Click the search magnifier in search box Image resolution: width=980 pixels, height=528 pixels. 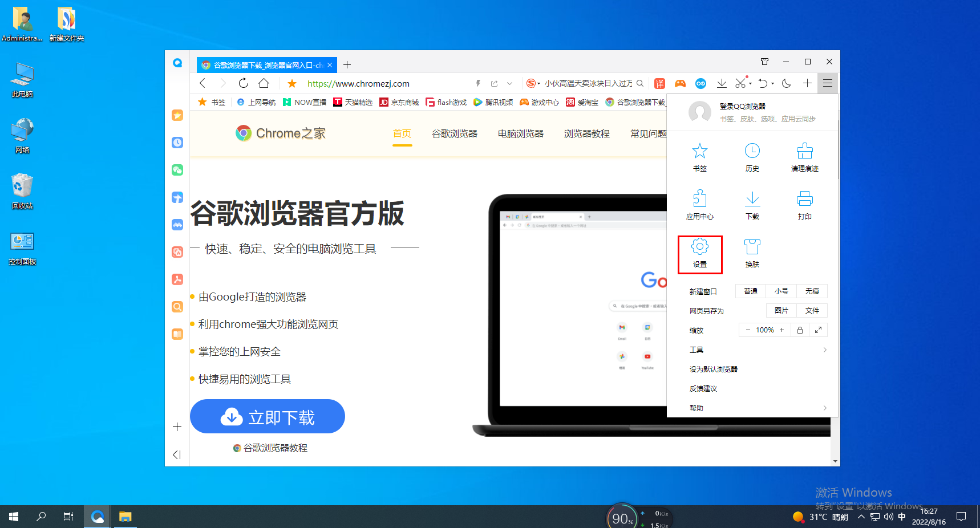coord(640,83)
